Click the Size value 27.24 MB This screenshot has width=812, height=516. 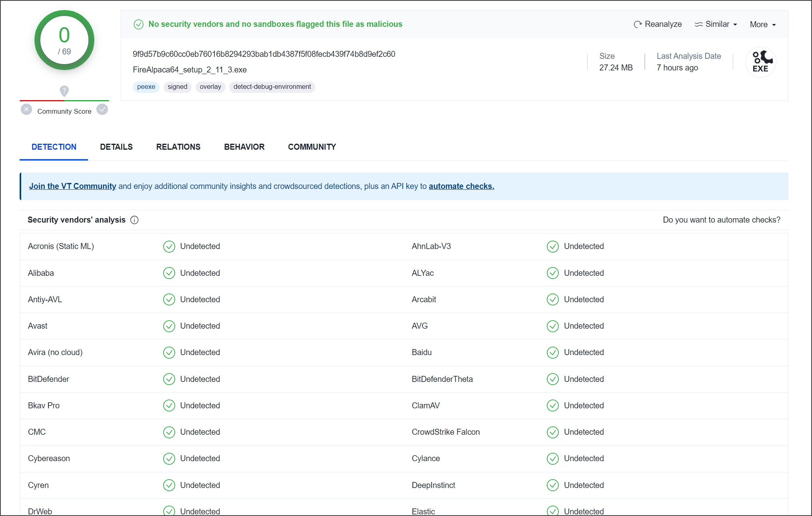(x=616, y=68)
